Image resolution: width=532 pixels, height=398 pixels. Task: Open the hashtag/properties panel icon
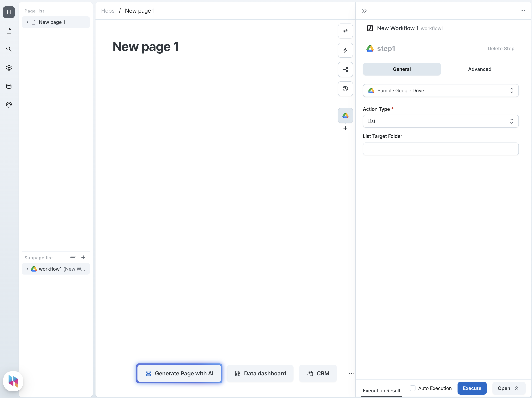(346, 31)
